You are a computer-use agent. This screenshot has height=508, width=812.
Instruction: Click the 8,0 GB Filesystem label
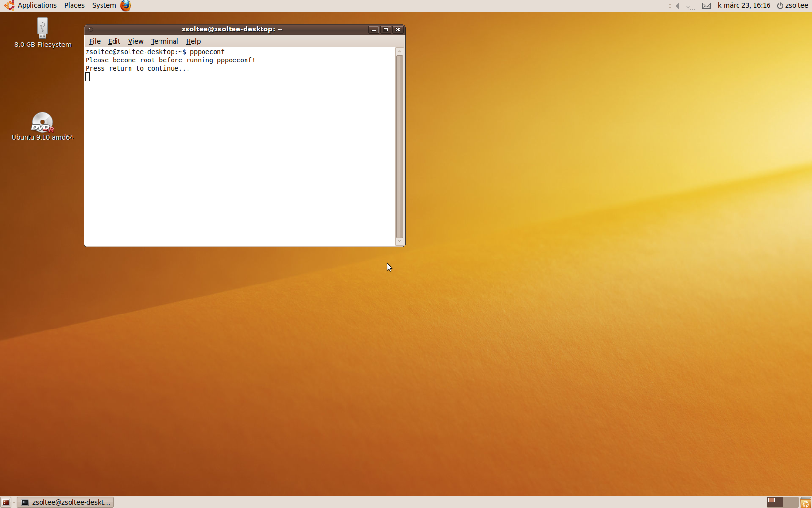point(43,45)
